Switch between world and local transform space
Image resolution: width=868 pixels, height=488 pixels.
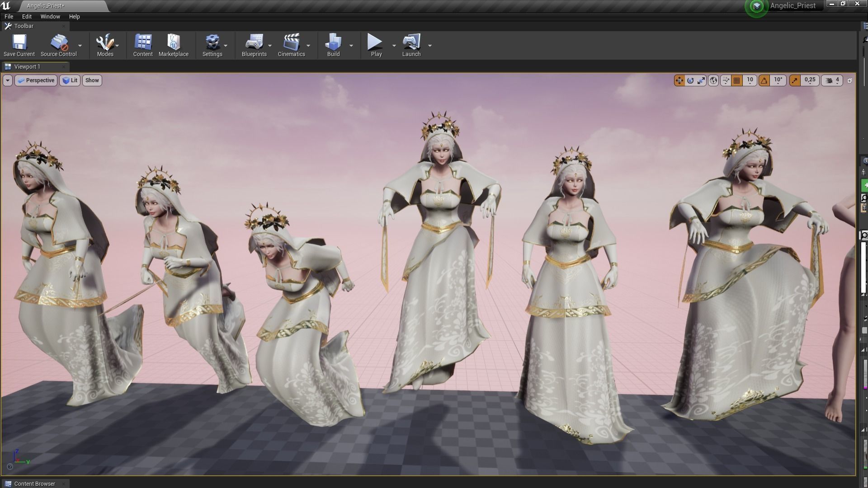[713, 80]
